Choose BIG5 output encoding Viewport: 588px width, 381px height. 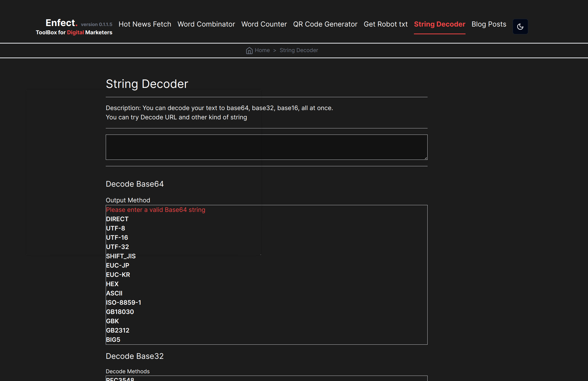113,339
